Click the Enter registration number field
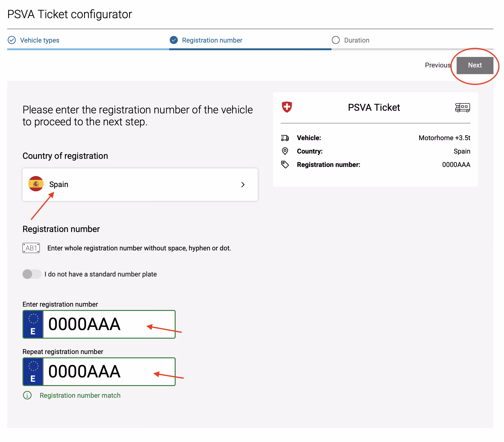The height and width of the screenshot is (442, 504). pyautogui.click(x=108, y=324)
